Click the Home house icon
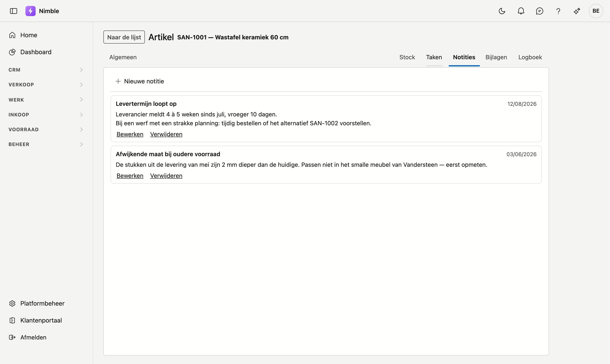The width and height of the screenshot is (610, 364). [x=12, y=35]
